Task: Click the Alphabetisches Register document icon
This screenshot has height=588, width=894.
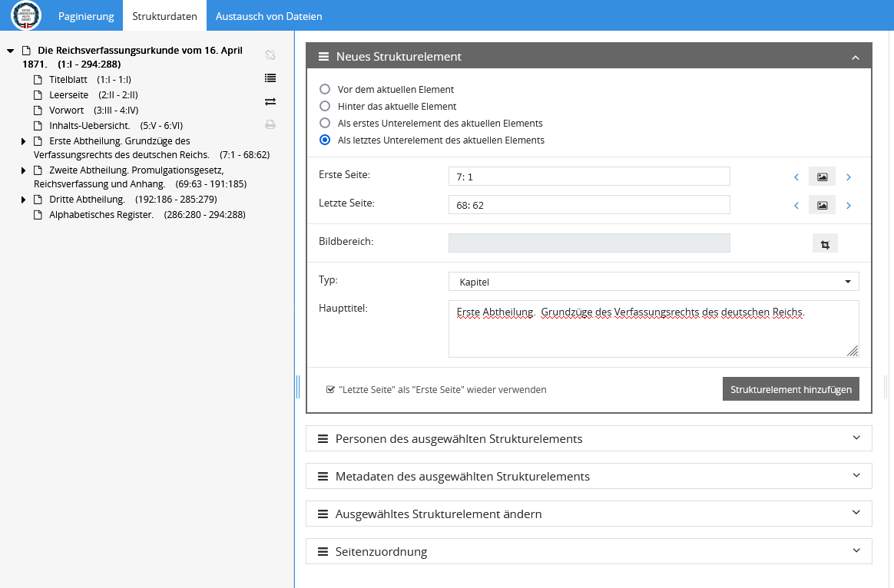Action: click(x=38, y=215)
